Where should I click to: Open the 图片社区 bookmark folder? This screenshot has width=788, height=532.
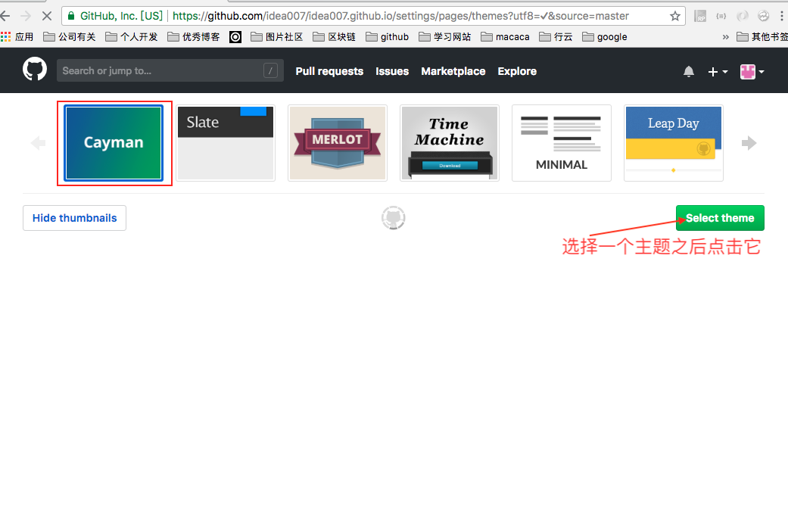click(x=277, y=36)
